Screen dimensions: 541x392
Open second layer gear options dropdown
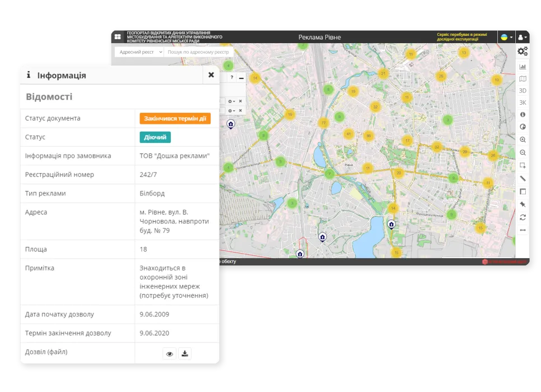click(231, 110)
